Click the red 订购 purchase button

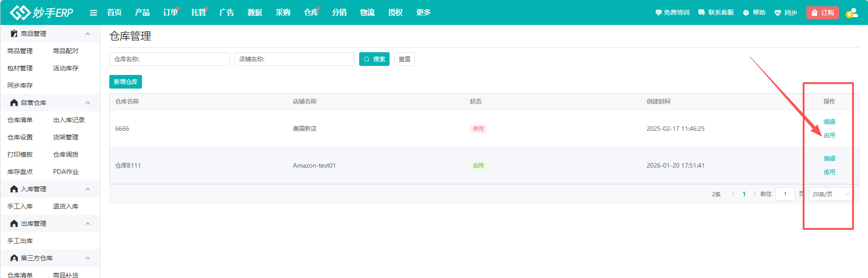pos(822,13)
